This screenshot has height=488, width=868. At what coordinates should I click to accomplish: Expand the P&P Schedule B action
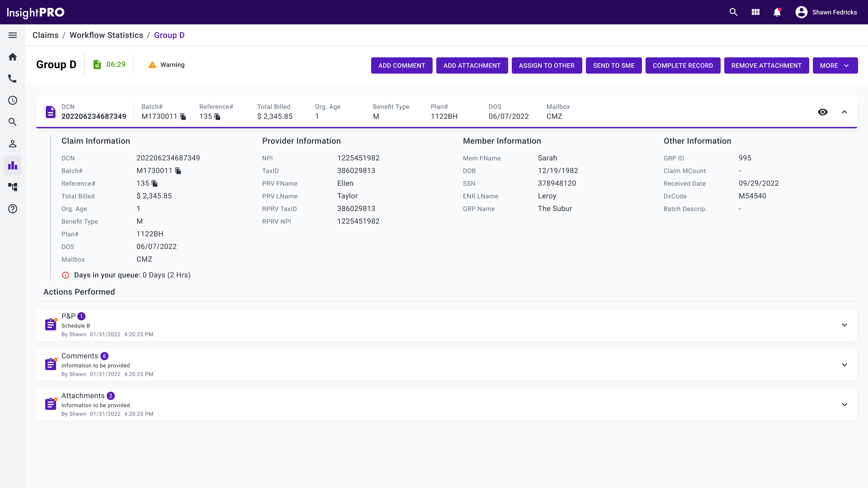point(844,325)
